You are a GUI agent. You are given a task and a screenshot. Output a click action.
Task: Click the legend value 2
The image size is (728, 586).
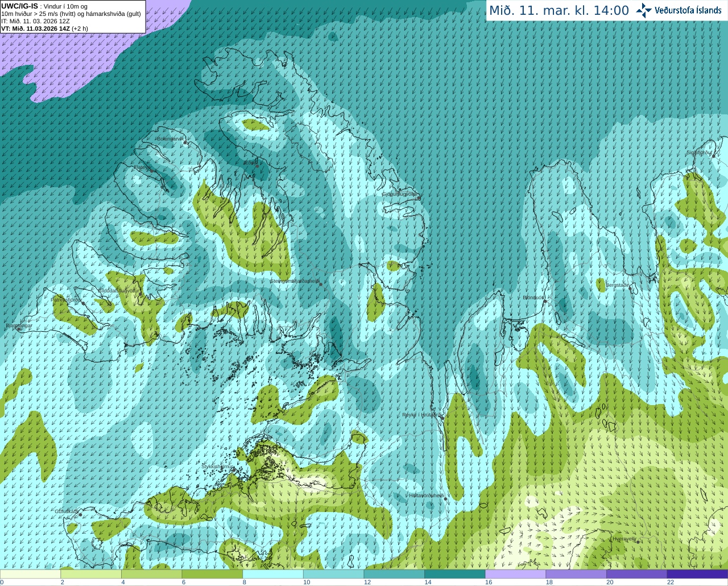(x=62, y=582)
